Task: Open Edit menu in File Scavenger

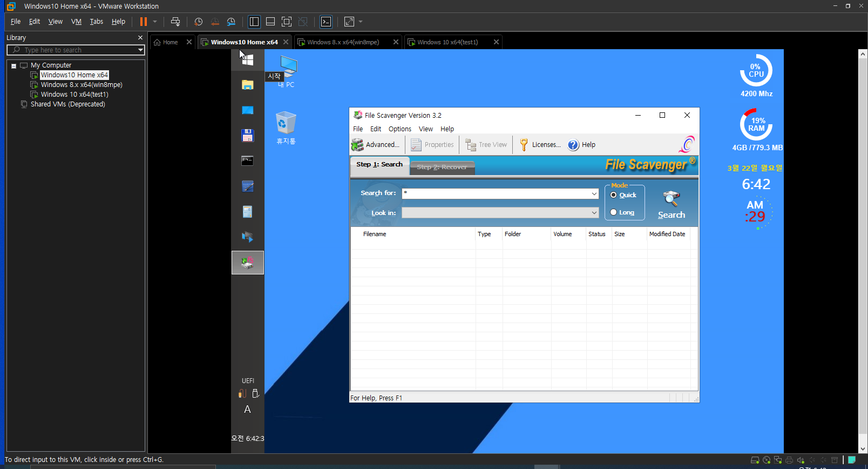Action: coord(376,129)
